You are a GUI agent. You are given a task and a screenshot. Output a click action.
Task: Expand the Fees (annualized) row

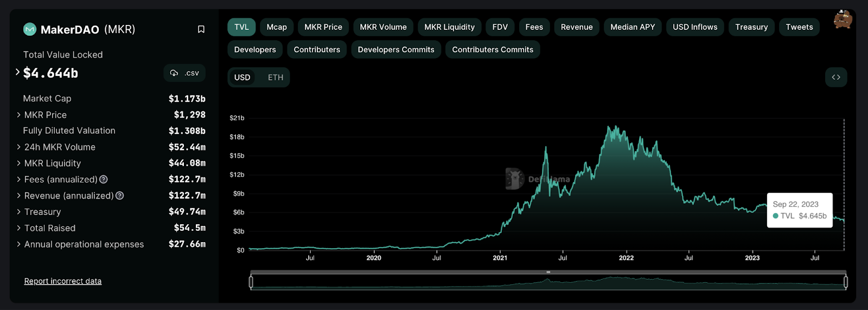click(18, 179)
